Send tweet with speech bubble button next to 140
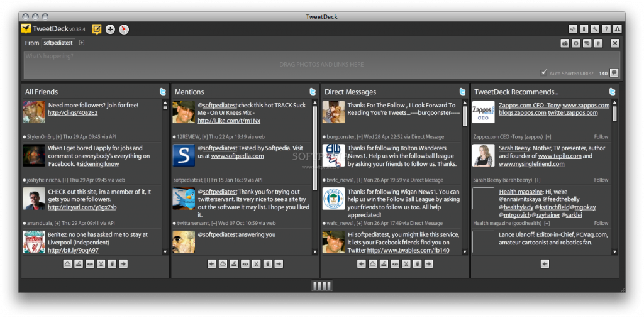This screenshot has height=318, width=644. [614, 73]
